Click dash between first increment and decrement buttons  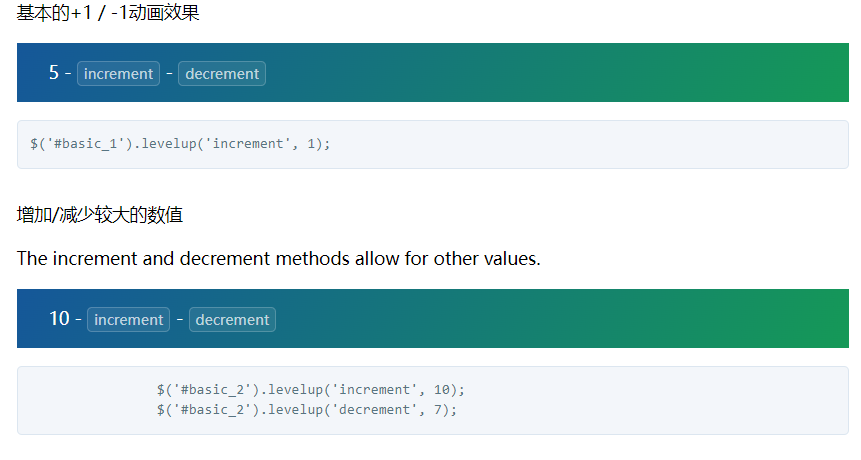(169, 73)
